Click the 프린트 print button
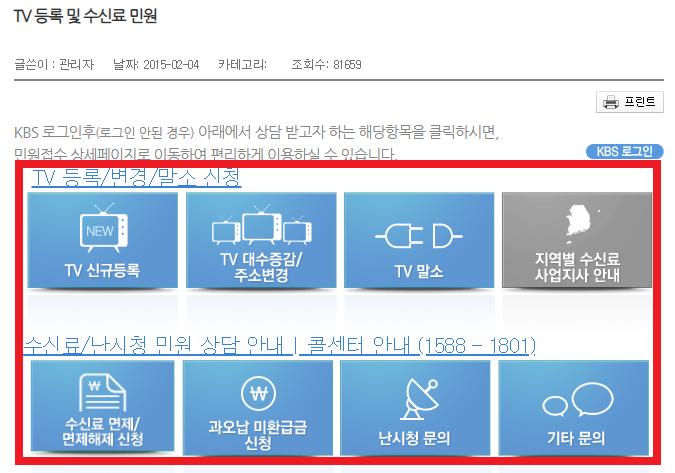 630,102
